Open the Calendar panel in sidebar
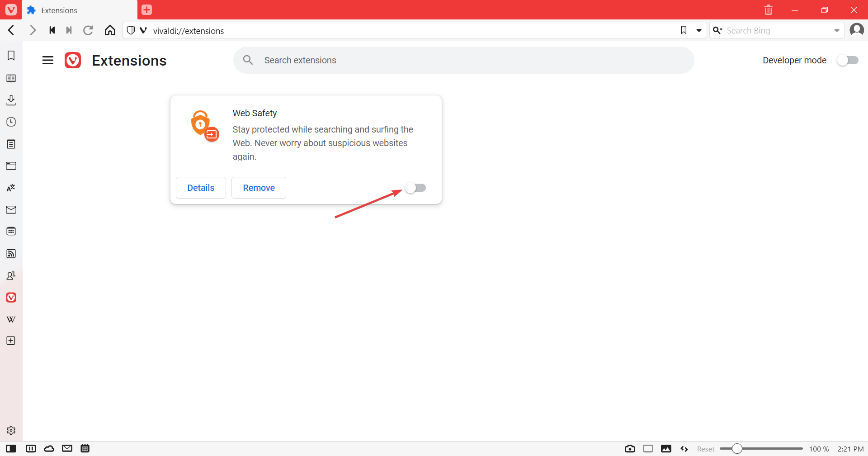The image size is (868, 456). 11,231
